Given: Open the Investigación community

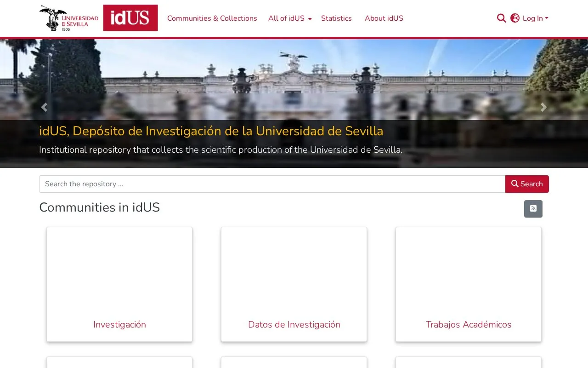Looking at the screenshot, I should pyautogui.click(x=119, y=324).
